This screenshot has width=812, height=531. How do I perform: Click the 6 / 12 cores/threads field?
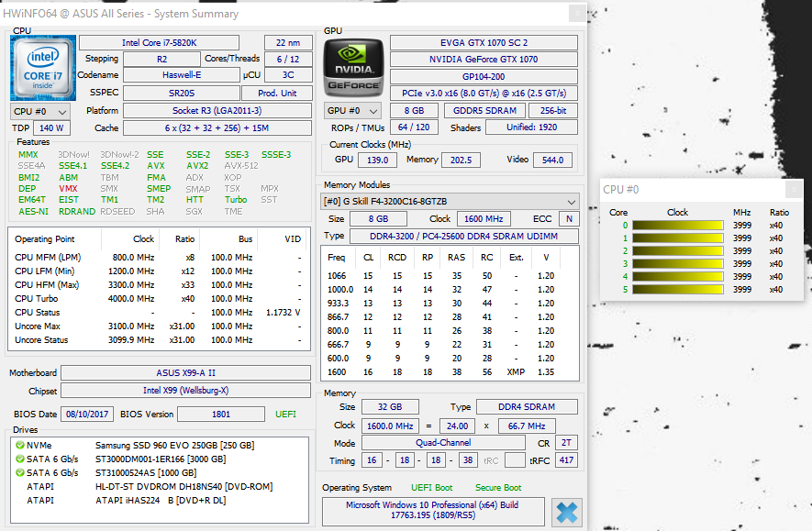pyautogui.click(x=288, y=59)
